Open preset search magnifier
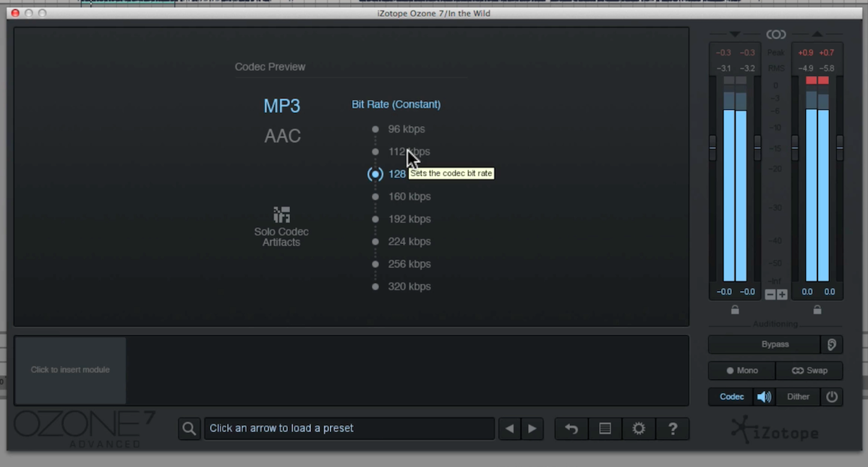The width and height of the screenshot is (868, 467). click(189, 429)
